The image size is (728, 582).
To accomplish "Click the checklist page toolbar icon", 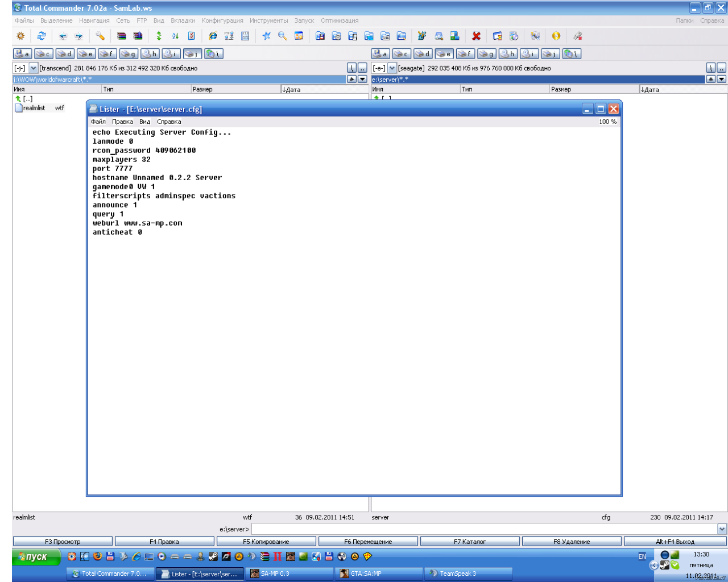I will pos(192,36).
